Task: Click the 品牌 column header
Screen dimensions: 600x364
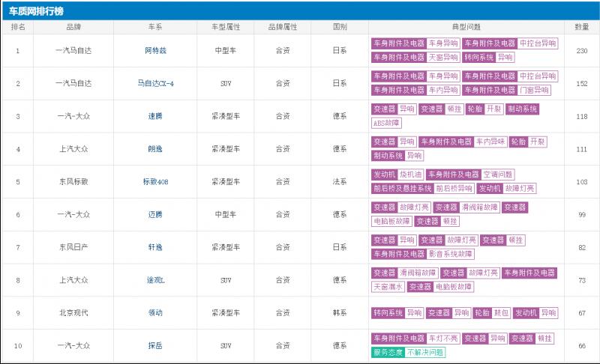Action: [x=73, y=27]
